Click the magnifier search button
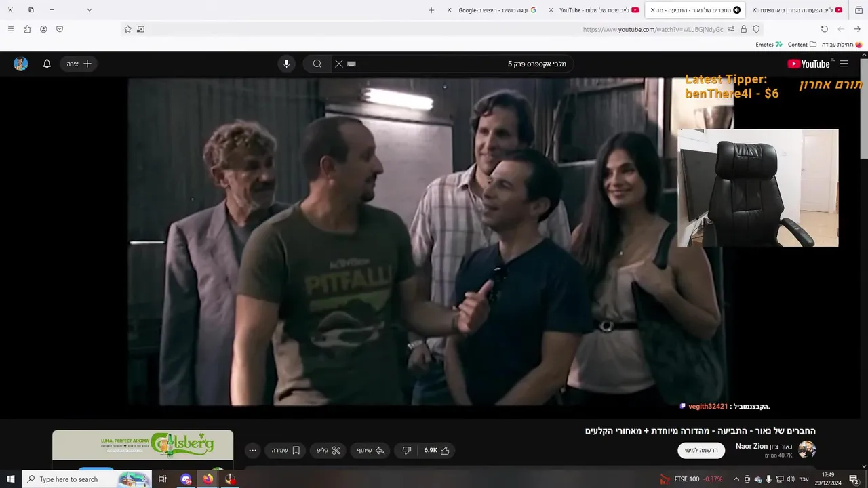This screenshot has height=488, width=868. click(317, 64)
